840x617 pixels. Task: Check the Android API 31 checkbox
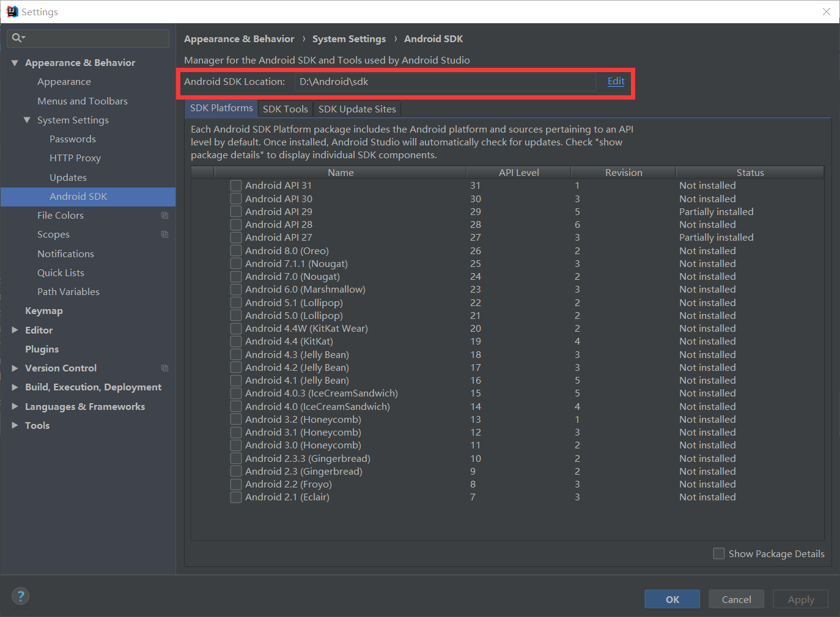pos(235,185)
